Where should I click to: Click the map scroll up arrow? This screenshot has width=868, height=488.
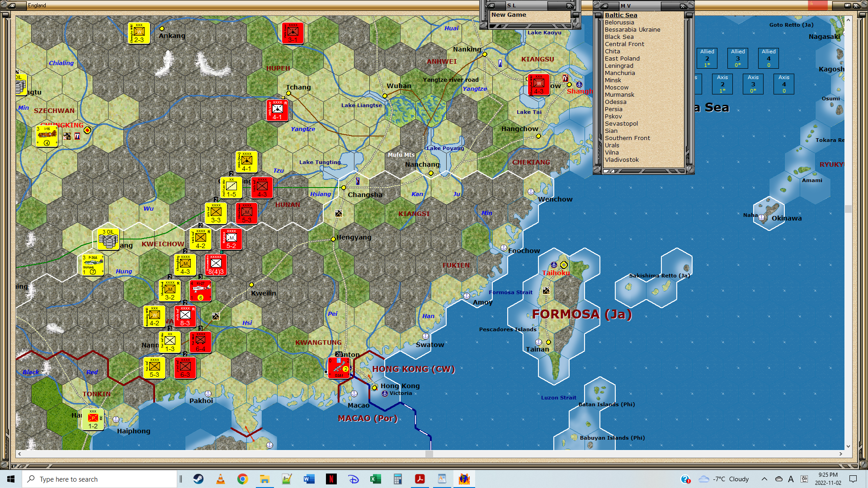pos(848,20)
